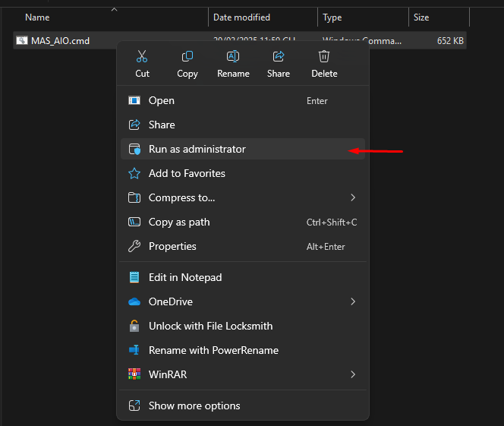Click Unlock with File Locksmith
The image size is (504, 426).
(x=210, y=326)
